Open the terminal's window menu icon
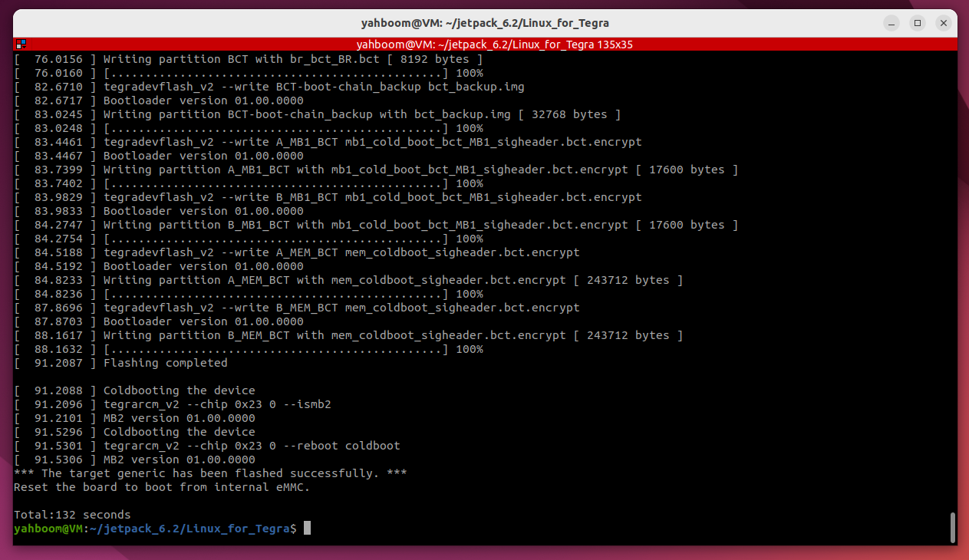Screen dimensions: 969x560 (x=18, y=44)
